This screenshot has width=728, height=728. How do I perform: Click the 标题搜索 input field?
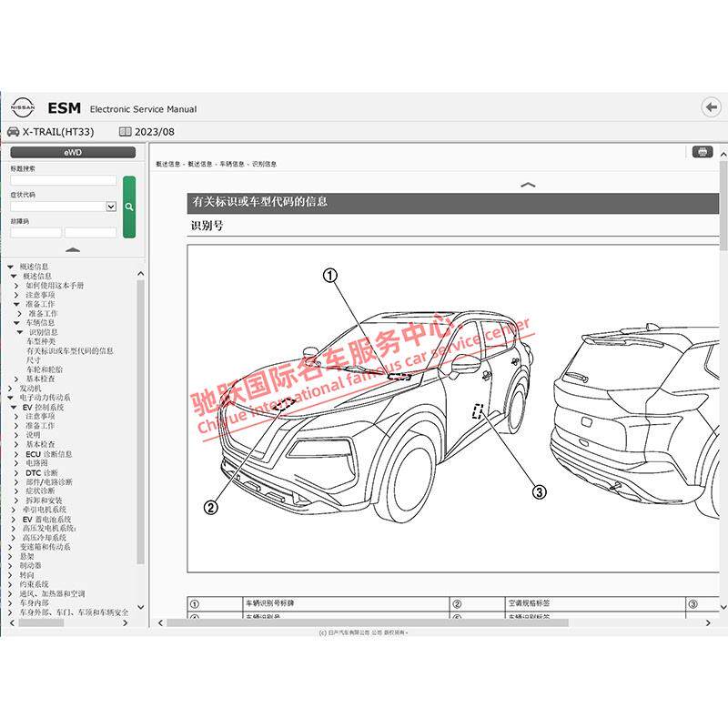click(64, 180)
